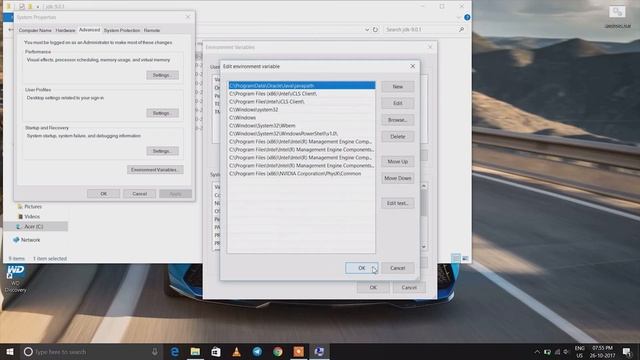
Task: Click the Edit text... button
Action: tap(398, 203)
